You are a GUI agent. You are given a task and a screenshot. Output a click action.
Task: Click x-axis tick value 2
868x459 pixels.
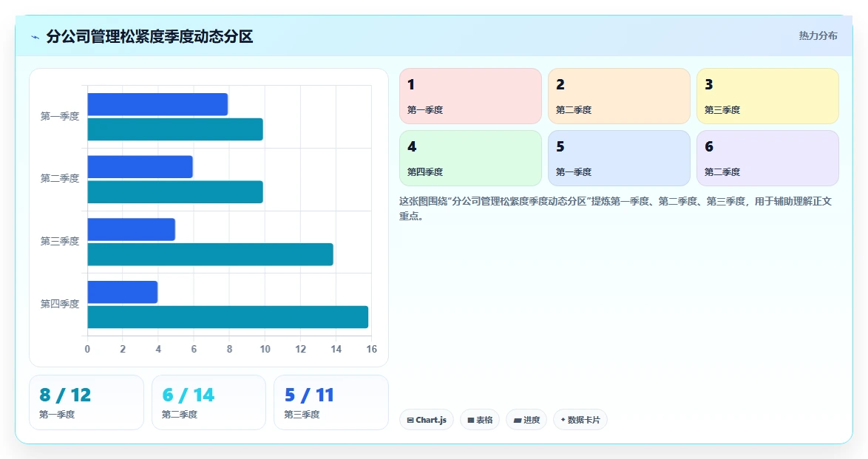[123, 350]
